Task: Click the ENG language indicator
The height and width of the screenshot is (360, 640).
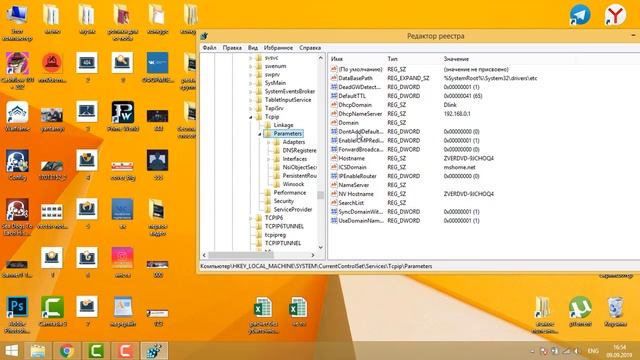Action: (x=593, y=351)
